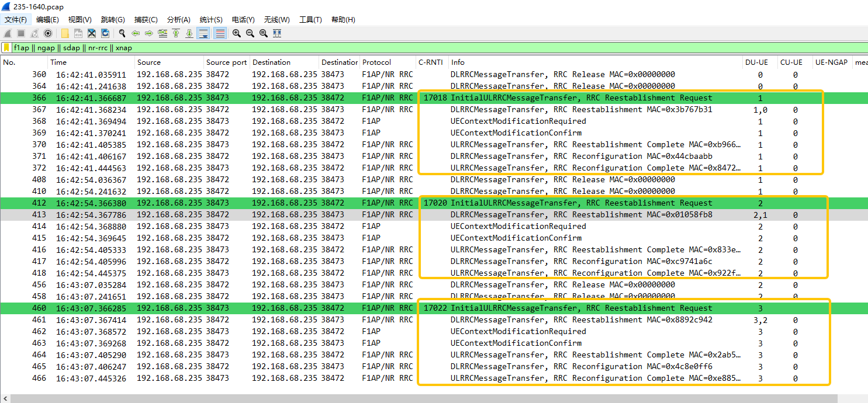The height and width of the screenshot is (403, 868).
Task: Select packet 461 RRC Reestablishment MAC=0x8892c942
Action: (434, 319)
